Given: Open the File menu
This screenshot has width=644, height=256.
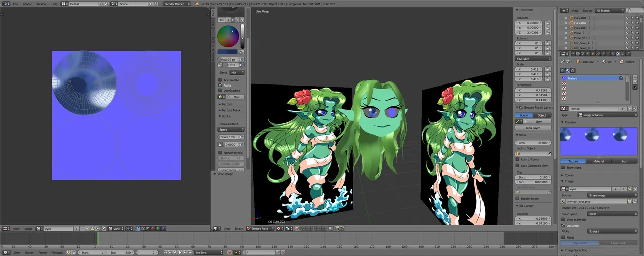Looking at the screenshot, I should [x=15, y=4].
